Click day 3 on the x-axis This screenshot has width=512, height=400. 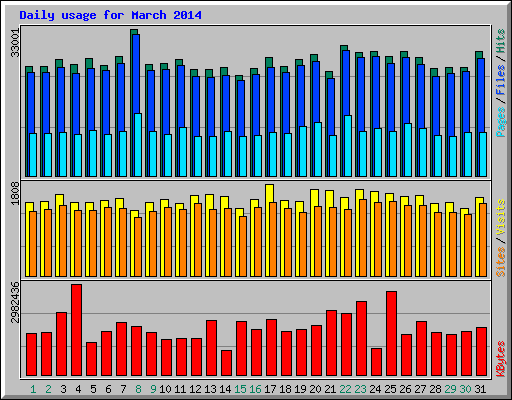point(63,389)
